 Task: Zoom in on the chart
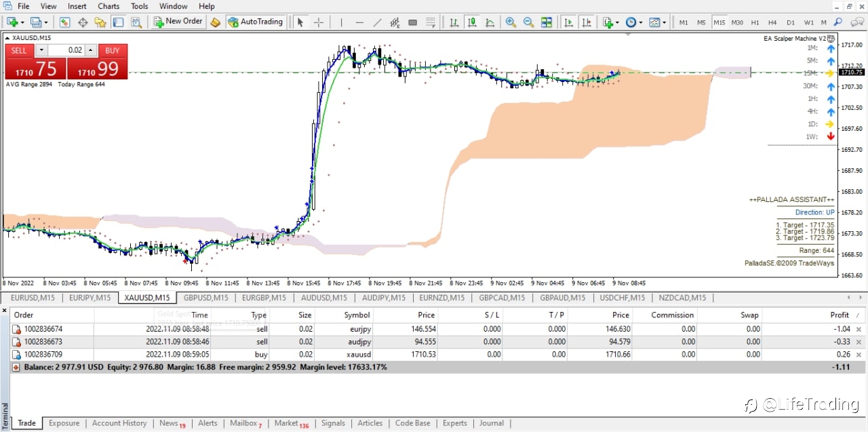tap(511, 22)
